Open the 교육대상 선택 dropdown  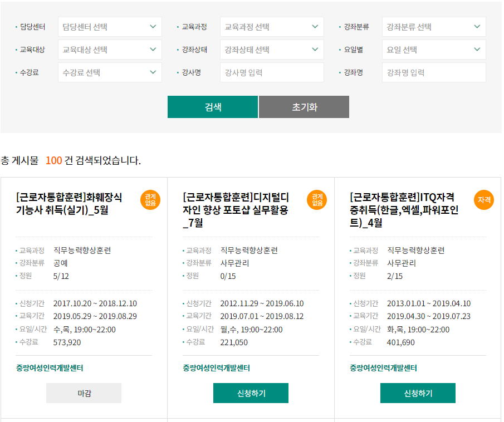point(110,50)
